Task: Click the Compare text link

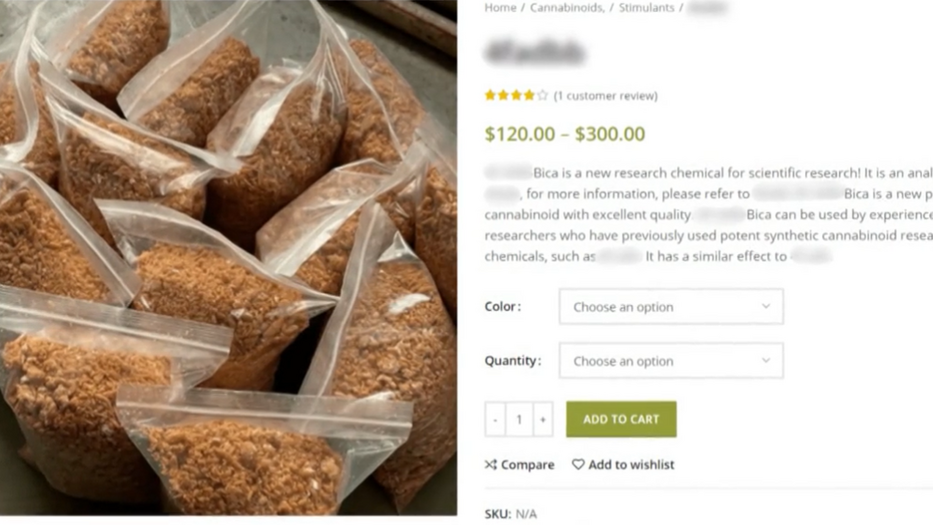Action: (527, 465)
